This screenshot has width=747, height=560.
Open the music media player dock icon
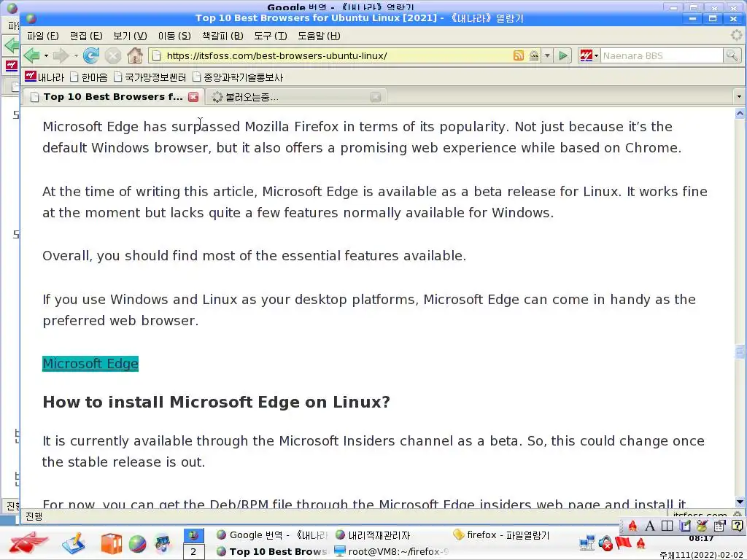click(x=163, y=544)
